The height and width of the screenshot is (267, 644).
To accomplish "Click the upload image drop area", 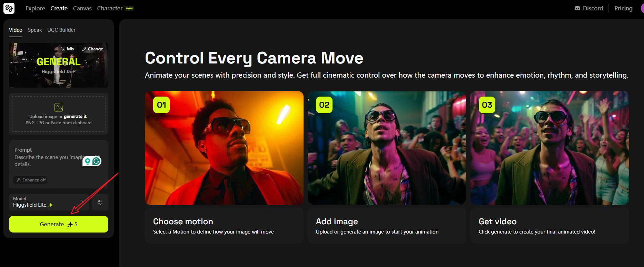I will click(59, 114).
